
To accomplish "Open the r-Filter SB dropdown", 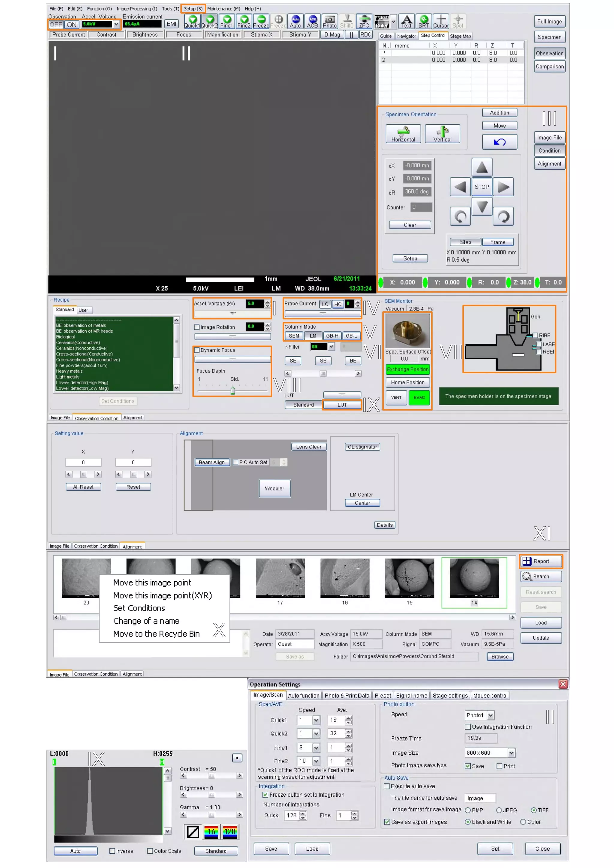I will tap(331, 346).
